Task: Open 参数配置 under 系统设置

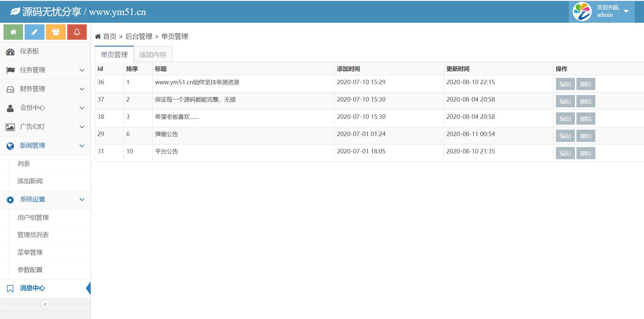Action: point(30,270)
